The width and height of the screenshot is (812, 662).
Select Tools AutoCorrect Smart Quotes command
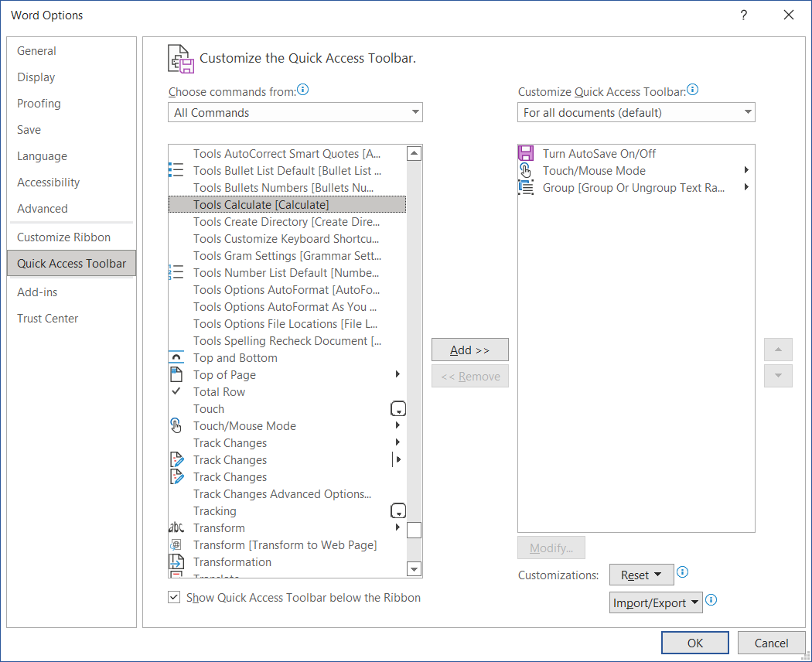pyautogui.click(x=287, y=154)
